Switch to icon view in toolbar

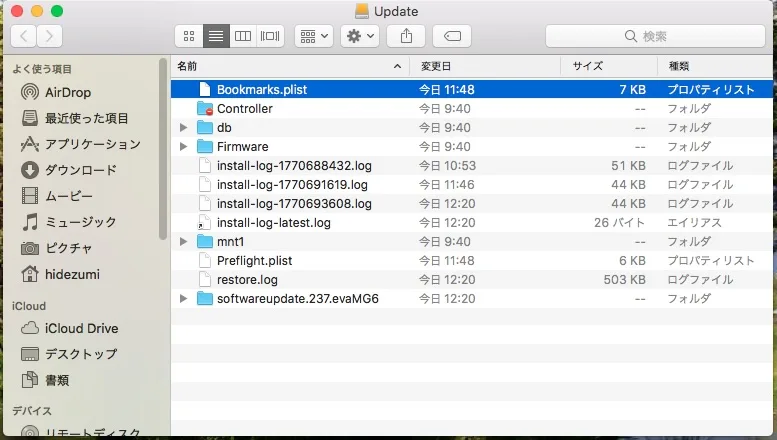[x=188, y=36]
